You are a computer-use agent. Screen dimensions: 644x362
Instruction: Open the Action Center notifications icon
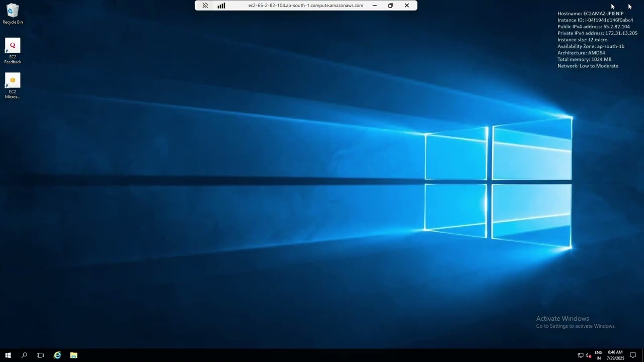(x=633, y=355)
